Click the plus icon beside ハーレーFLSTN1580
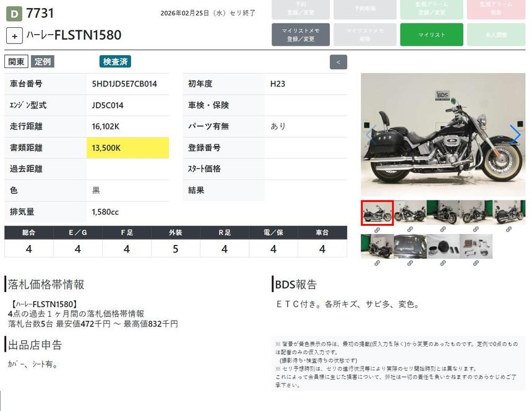Image resolution: width=532 pixels, height=411 pixels. [x=15, y=35]
